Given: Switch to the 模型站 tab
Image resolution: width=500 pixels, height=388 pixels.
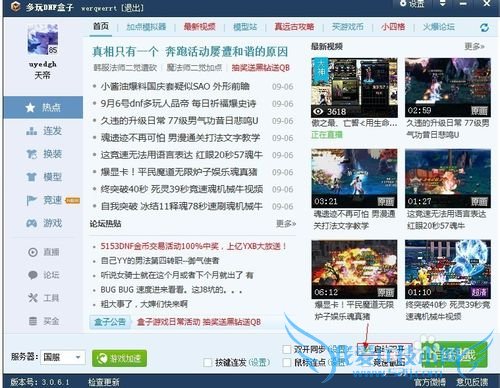Looking at the screenshot, I should coord(245,27).
